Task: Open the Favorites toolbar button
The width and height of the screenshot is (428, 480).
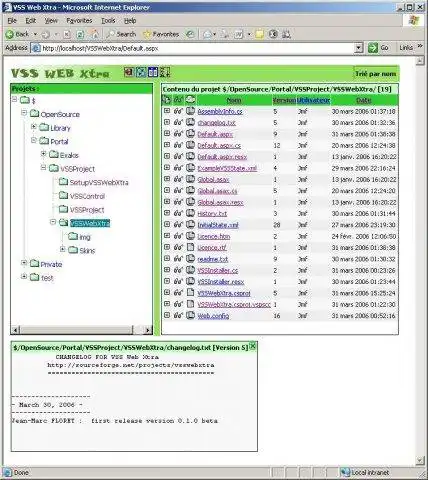Action: click(161, 34)
